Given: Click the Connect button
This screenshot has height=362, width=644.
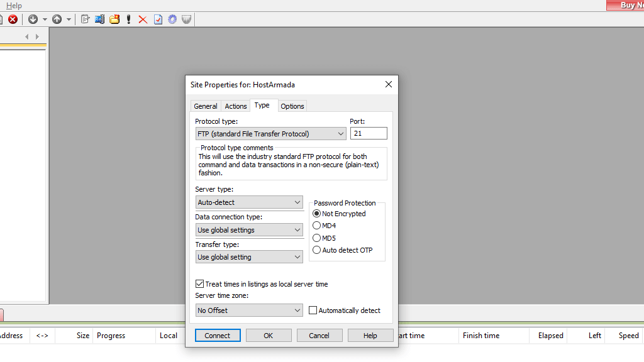Looking at the screenshot, I should tap(218, 335).
